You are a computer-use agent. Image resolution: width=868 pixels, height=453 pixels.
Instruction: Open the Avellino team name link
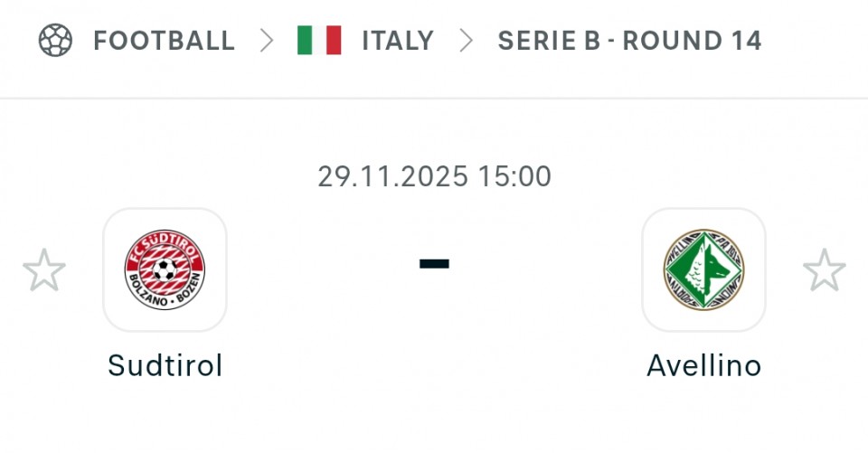703,365
